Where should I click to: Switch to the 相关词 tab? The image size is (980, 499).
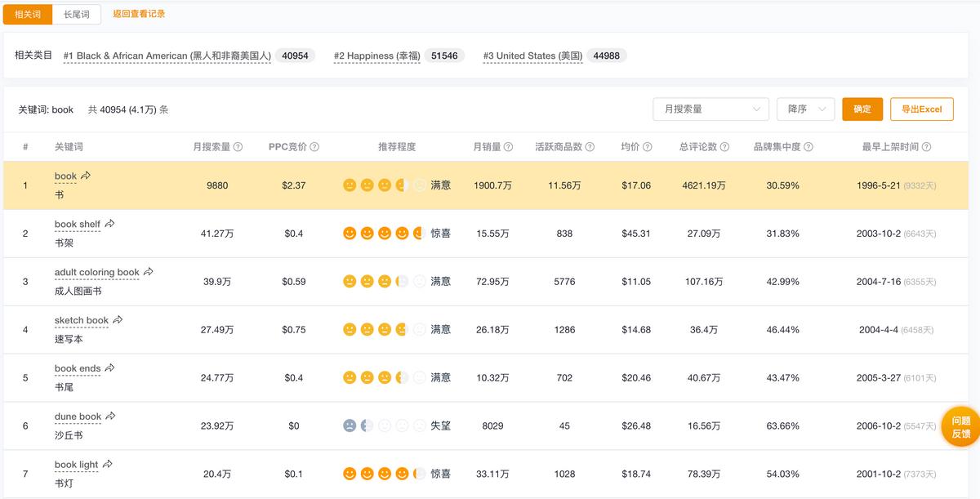tap(27, 14)
